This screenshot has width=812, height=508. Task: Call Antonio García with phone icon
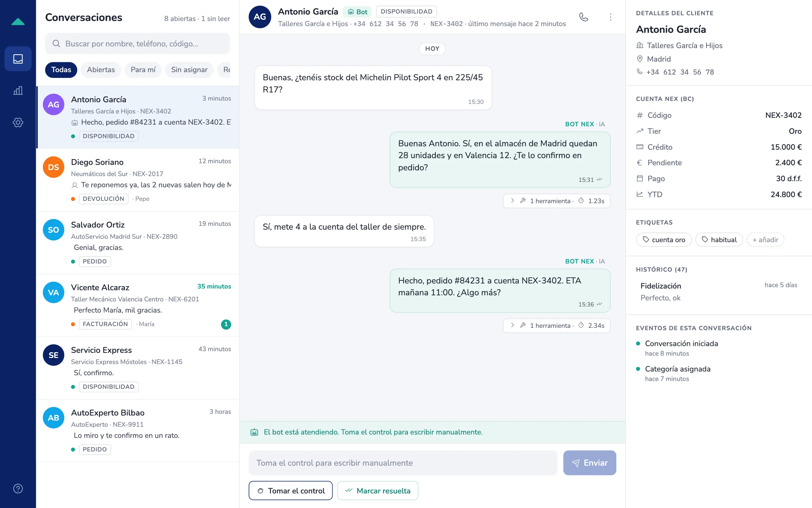[584, 17]
